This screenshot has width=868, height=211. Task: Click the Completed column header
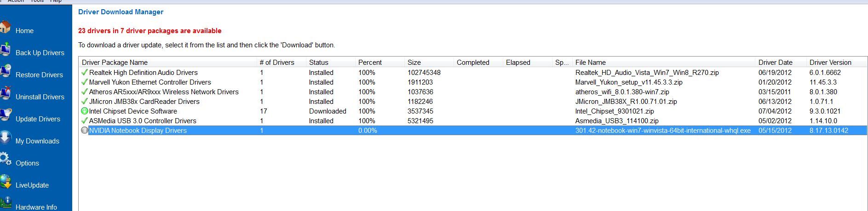[x=478, y=63]
